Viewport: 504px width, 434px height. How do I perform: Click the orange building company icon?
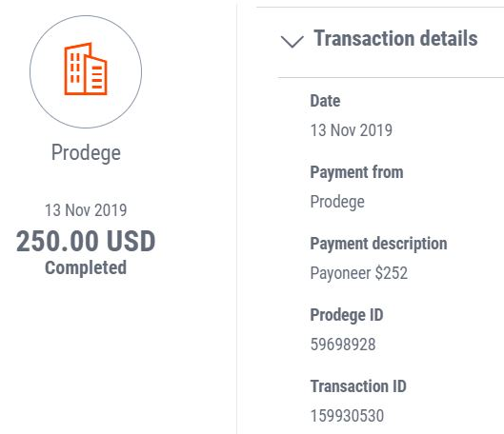tap(86, 69)
